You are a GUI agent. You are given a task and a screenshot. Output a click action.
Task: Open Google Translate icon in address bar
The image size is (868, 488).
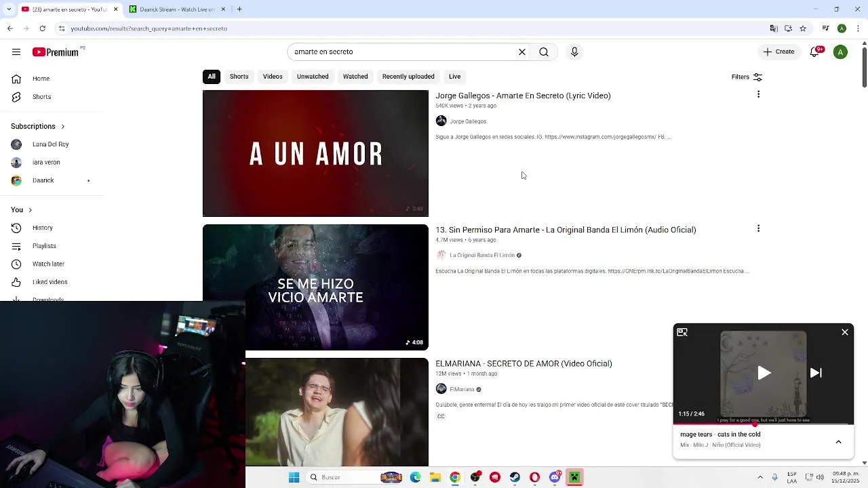pos(774,28)
